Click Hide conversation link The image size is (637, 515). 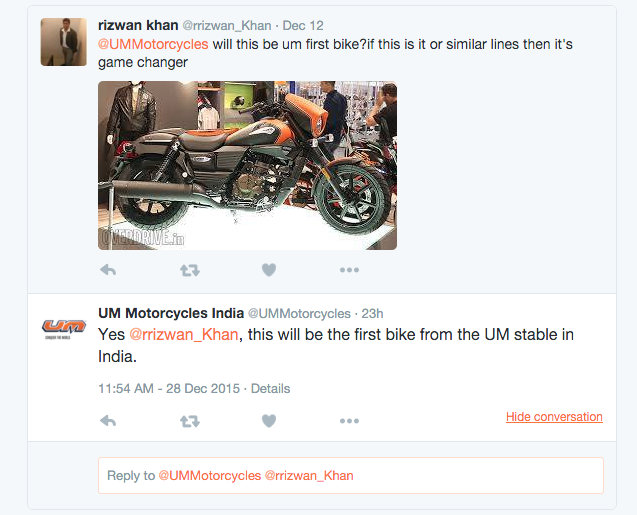pyautogui.click(x=554, y=417)
